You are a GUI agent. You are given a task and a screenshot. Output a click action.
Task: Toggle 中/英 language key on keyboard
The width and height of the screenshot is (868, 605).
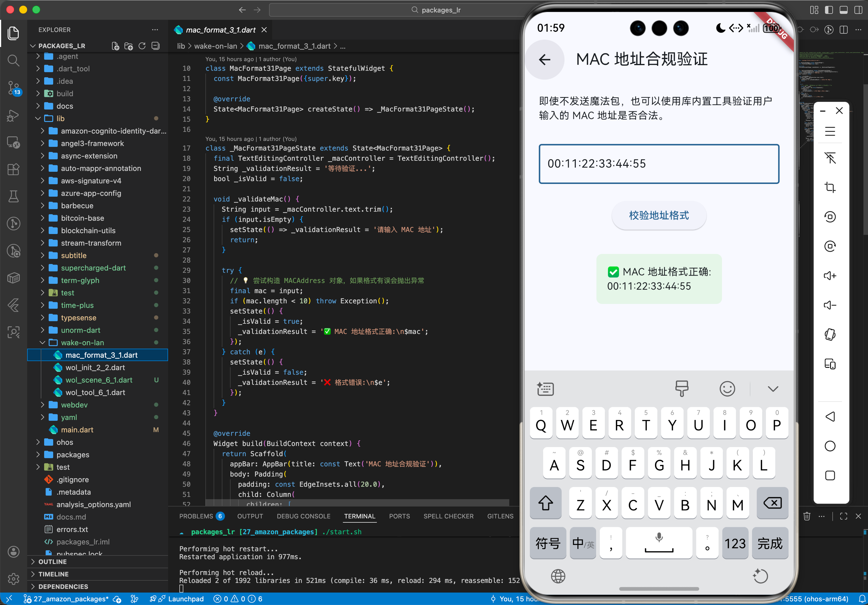pos(583,543)
